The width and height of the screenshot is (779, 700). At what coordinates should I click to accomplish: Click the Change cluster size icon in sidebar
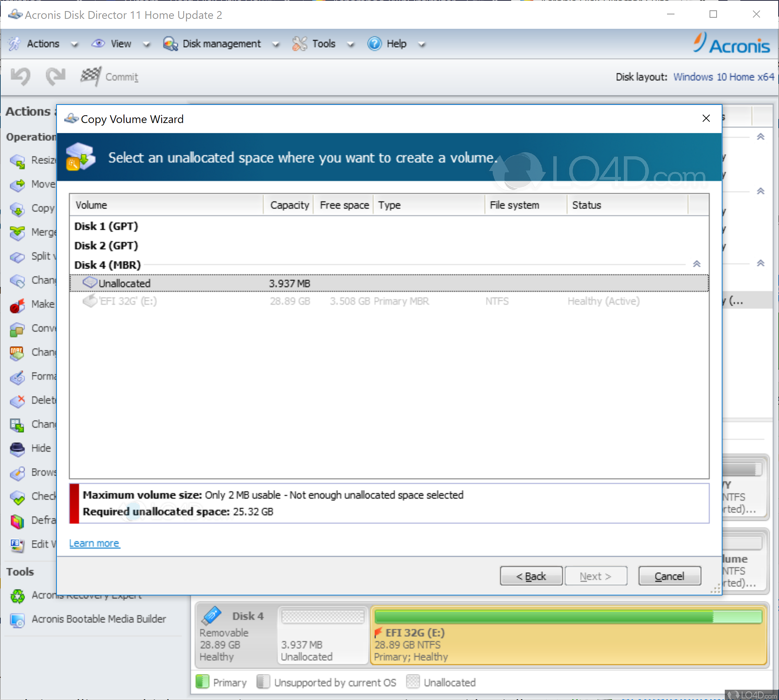pos(17,425)
